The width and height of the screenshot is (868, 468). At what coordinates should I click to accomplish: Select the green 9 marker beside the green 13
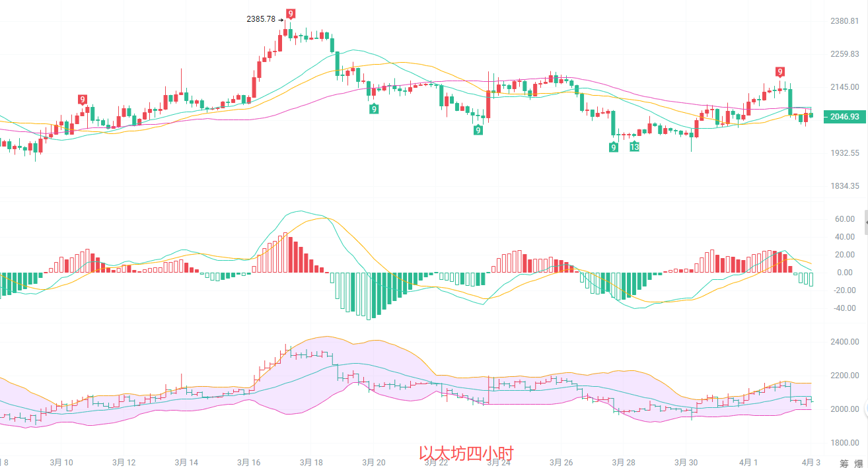tap(614, 147)
